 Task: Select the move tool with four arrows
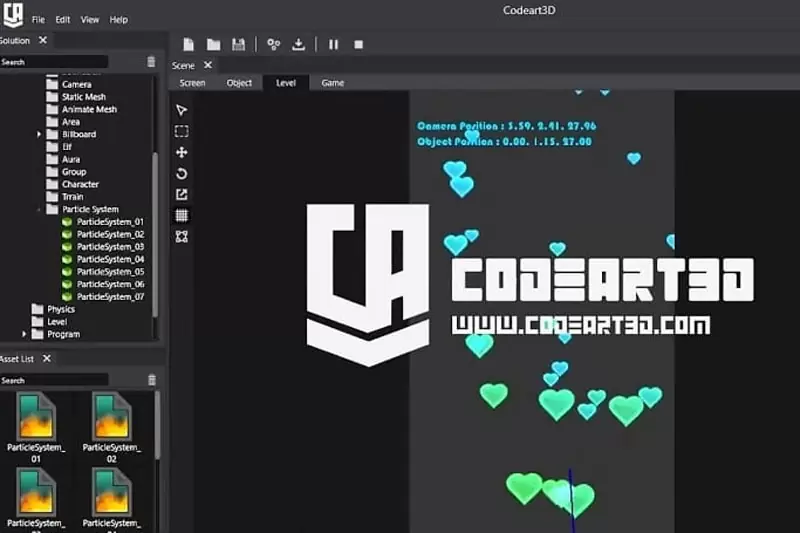point(182,153)
